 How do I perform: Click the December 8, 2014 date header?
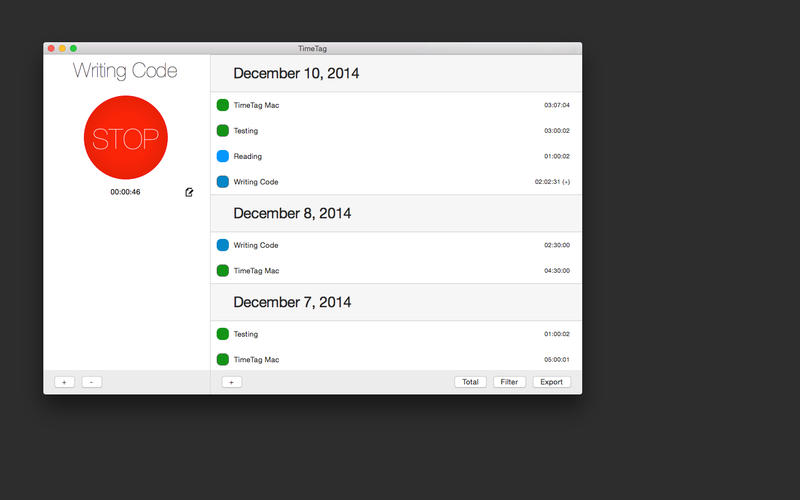click(292, 213)
